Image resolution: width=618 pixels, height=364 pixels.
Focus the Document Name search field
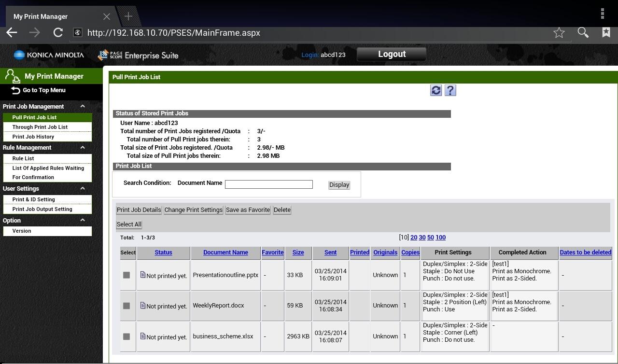pos(269,184)
